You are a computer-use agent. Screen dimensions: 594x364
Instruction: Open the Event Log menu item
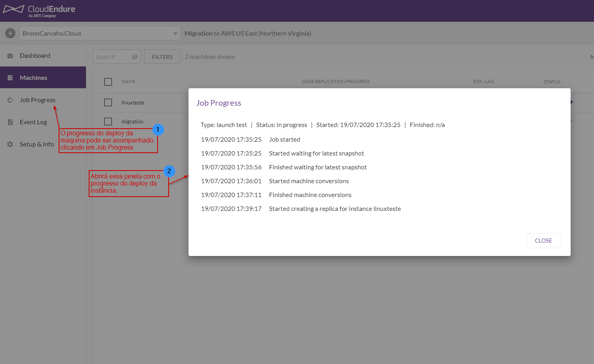coord(33,122)
